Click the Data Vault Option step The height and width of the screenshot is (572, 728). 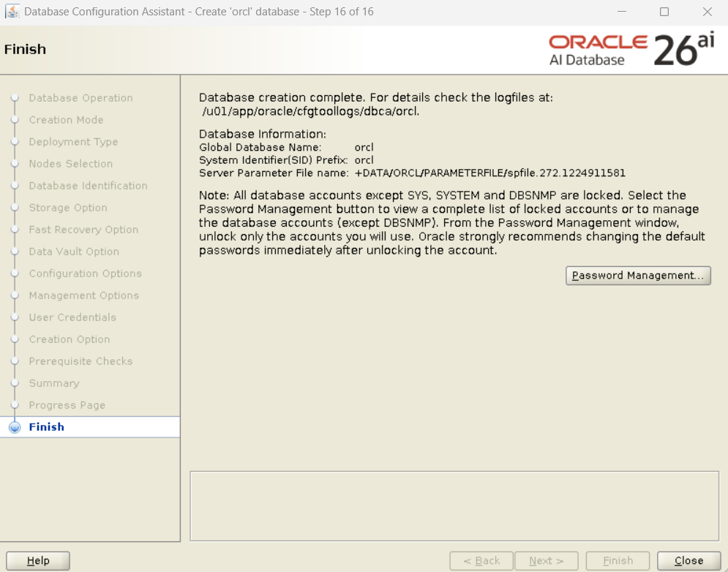click(74, 252)
